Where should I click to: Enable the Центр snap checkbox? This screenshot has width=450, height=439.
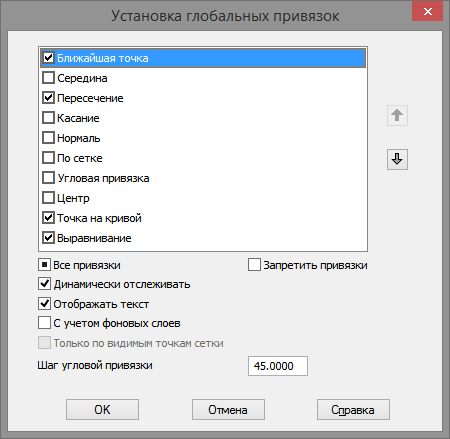49,198
